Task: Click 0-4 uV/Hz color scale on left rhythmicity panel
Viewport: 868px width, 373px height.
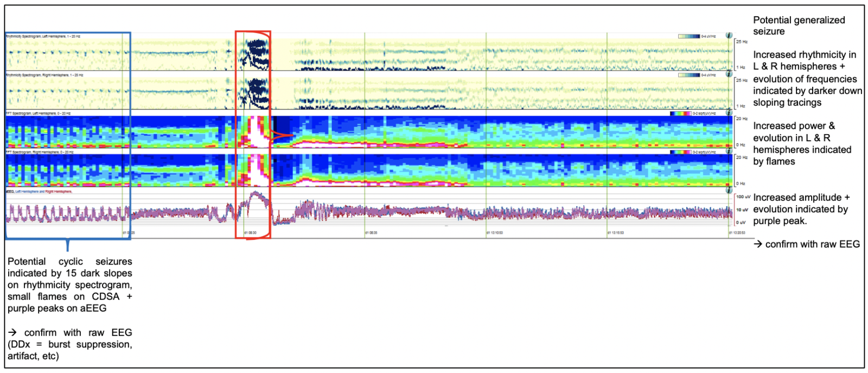Action: pos(689,36)
